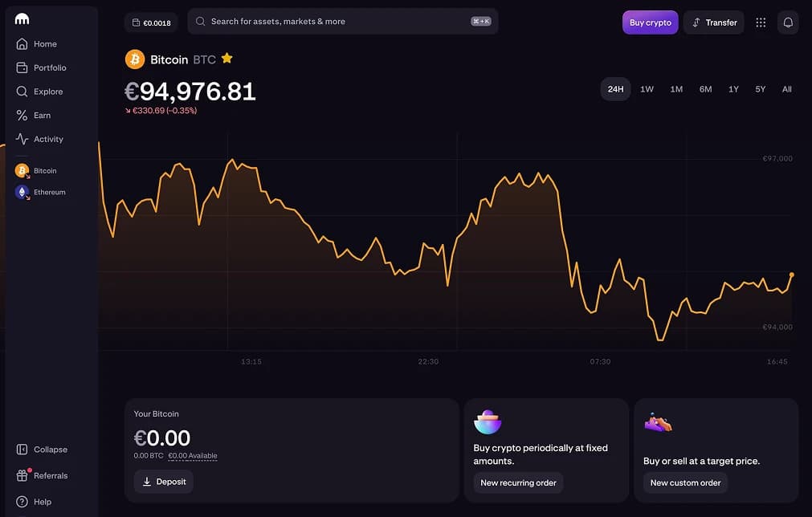Select the 24H chart range
The height and width of the screenshot is (517, 812).
(x=616, y=89)
